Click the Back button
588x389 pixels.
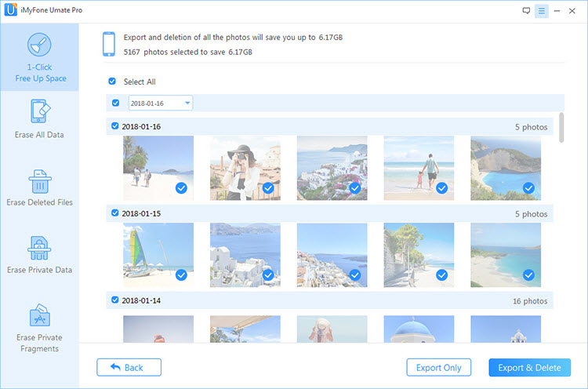point(129,367)
